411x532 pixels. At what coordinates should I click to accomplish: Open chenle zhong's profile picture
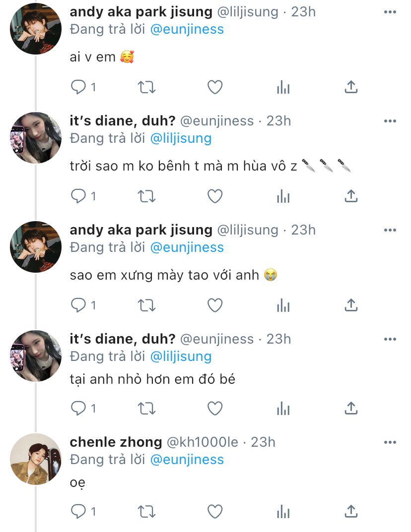click(x=36, y=459)
